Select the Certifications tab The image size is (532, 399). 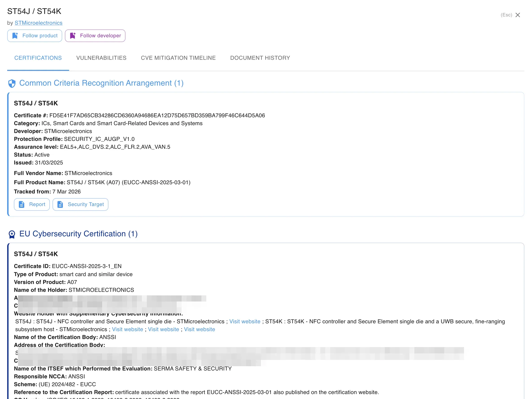(x=38, y=58)
